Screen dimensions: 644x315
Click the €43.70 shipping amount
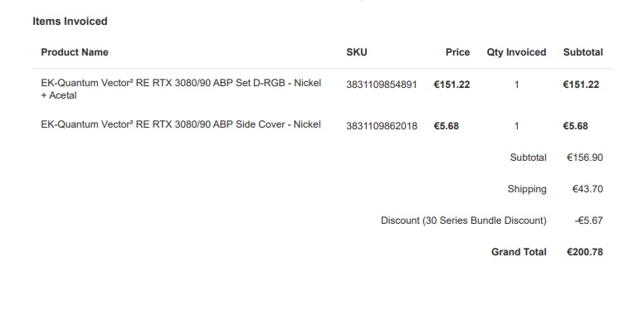pos(588,189)
